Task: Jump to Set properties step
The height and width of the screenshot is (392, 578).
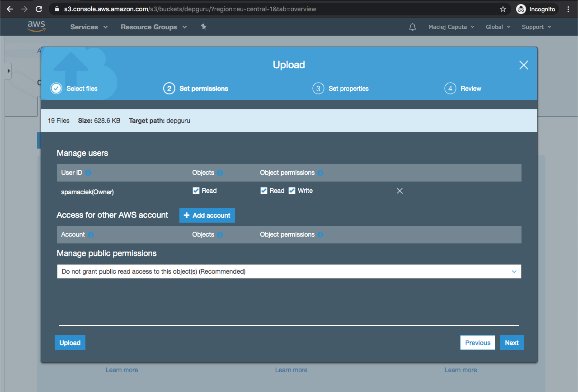Action: [341, 89]
